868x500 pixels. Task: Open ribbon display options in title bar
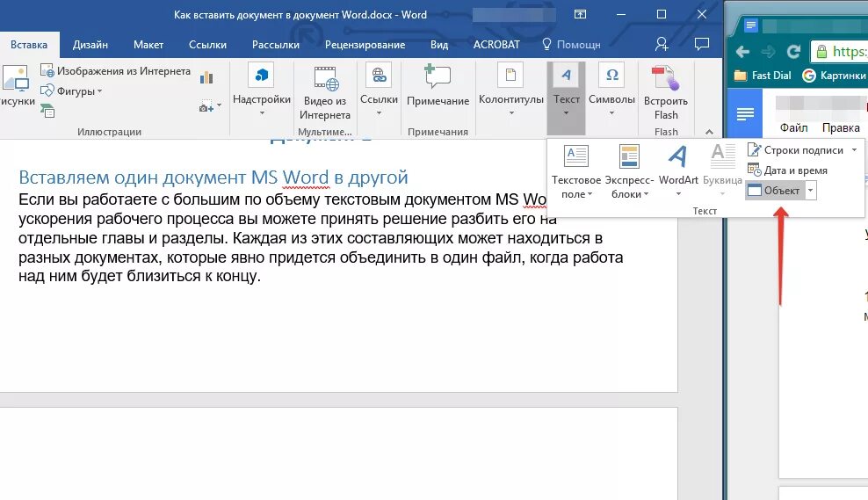pos(580,14)
